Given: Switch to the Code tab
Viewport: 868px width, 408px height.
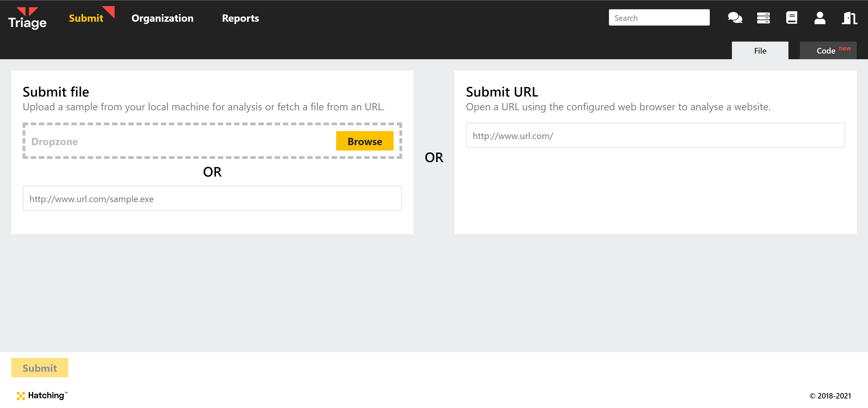Looking at the screenshot, I should pos(828,51).
